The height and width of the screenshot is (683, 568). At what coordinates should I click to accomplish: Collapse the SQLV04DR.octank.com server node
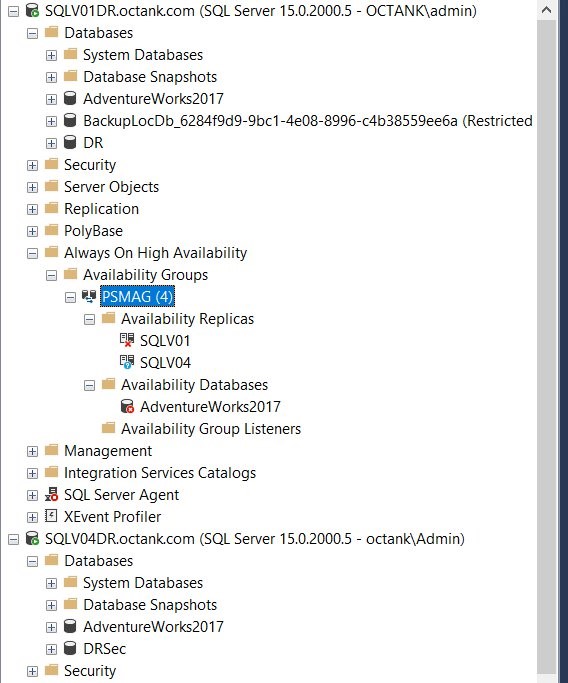click(x=14, y=540)
